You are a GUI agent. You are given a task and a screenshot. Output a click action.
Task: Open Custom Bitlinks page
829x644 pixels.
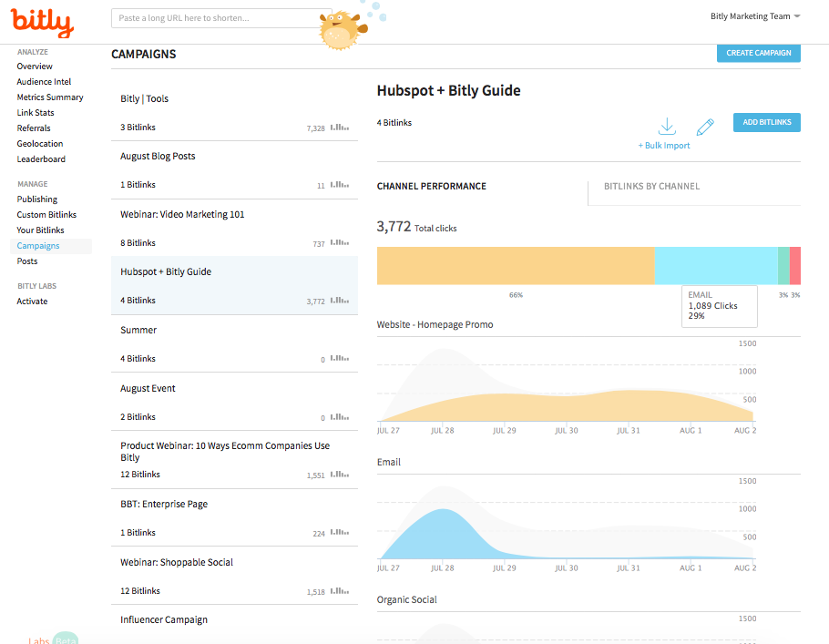46,215
